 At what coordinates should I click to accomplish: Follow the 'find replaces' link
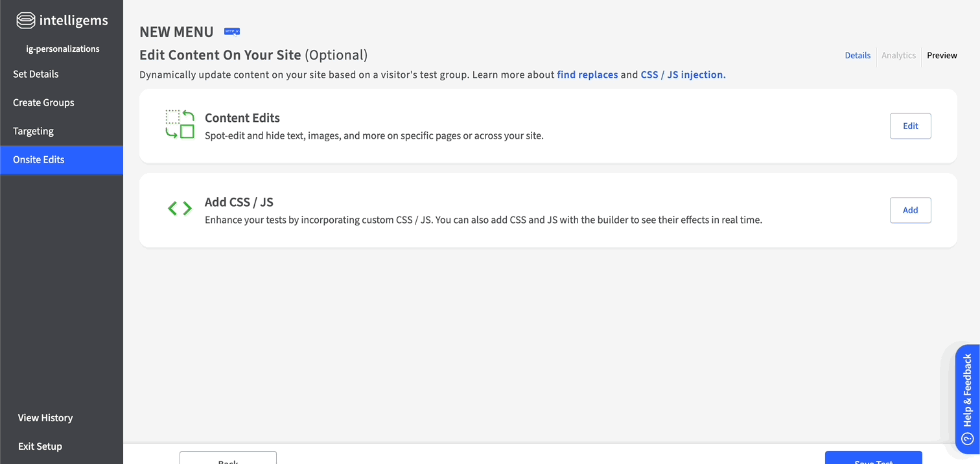[587, 75]
